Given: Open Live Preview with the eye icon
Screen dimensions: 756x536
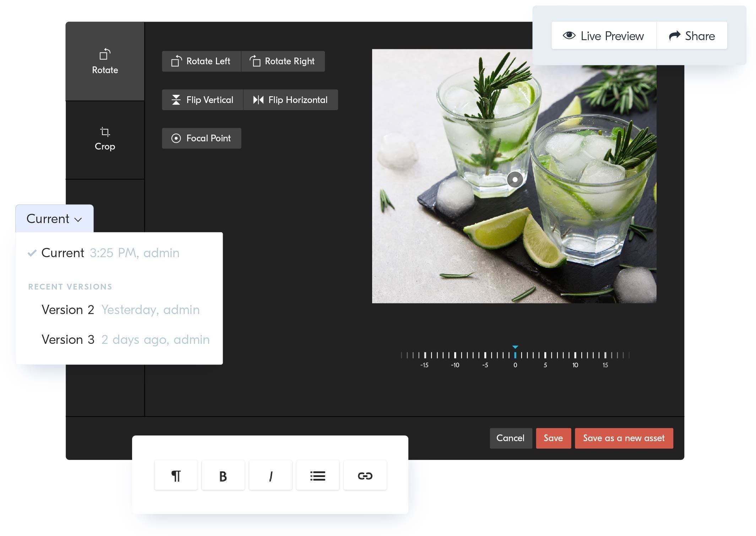Looking at the screenshot, I should [603, 36].
